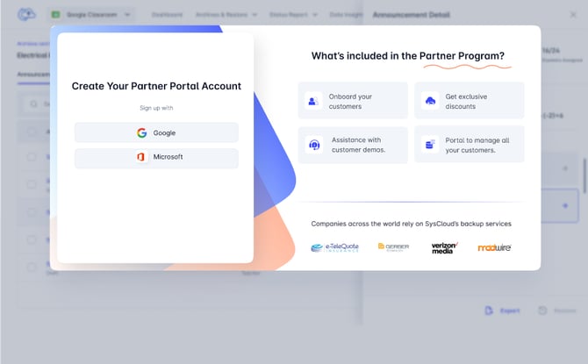This screenshot has height=364, width=588.
Task: Sign up with the Microsoft button
Action: (x=156, y=158)
